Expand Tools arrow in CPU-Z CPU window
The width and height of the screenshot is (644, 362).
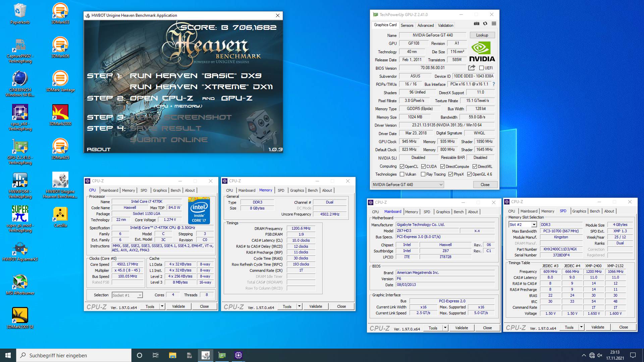click(162, 306)
